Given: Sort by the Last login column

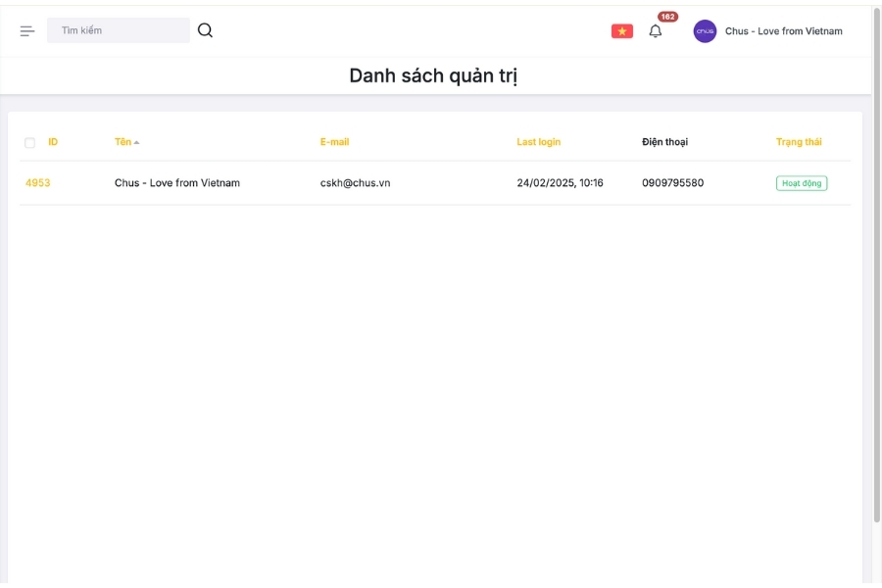Looking at the screenshot, I should (538, 142).
